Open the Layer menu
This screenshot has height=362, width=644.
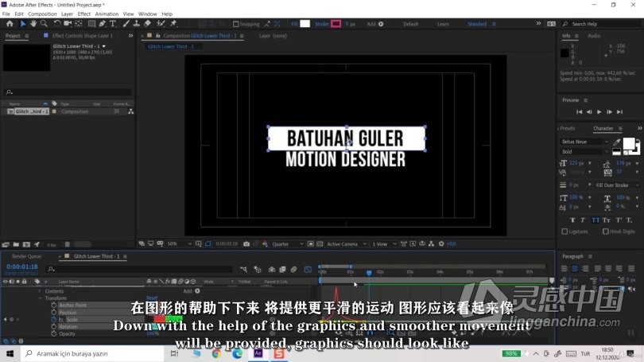click(x=67, y=14)
